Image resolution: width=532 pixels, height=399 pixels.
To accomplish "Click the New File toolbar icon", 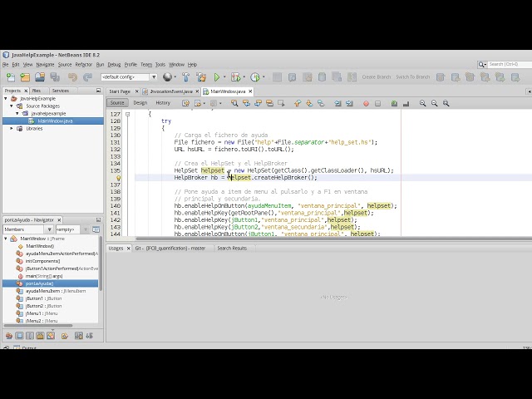I will (11, 77).
